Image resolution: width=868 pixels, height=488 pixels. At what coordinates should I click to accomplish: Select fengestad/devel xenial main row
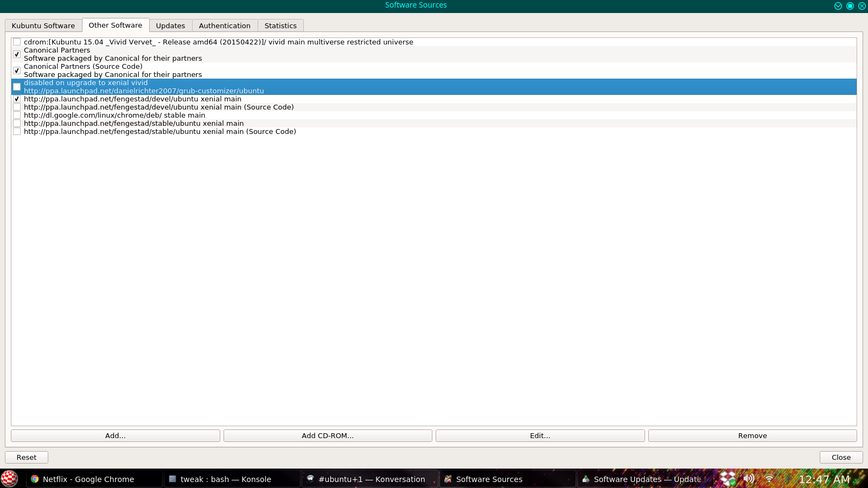(x=434, y=99)
